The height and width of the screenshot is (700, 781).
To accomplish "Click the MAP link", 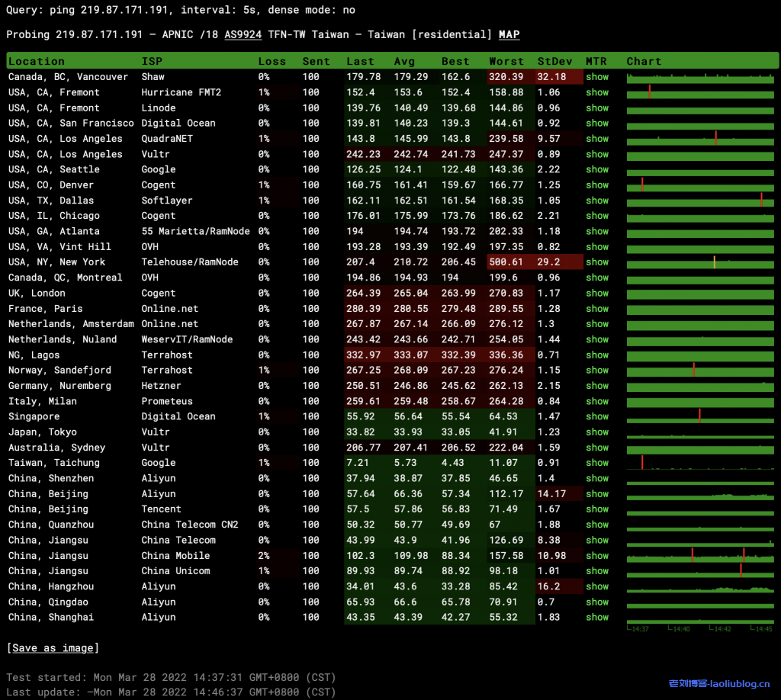I will click(x=509, y=35).
